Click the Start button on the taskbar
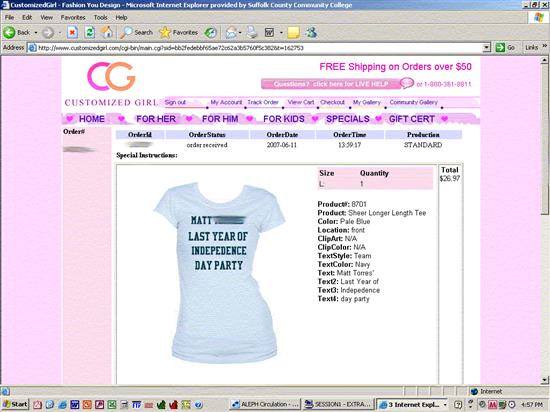Image resolution: width=550 pixels, height=412 pixels. tap(14, 405)
